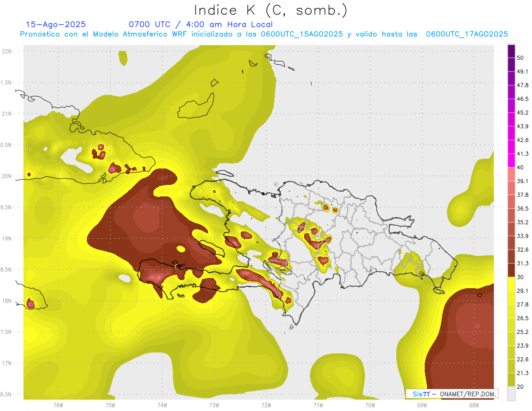Pick the salmon swatch between 39.1 and 40

(x=511, y=174)
